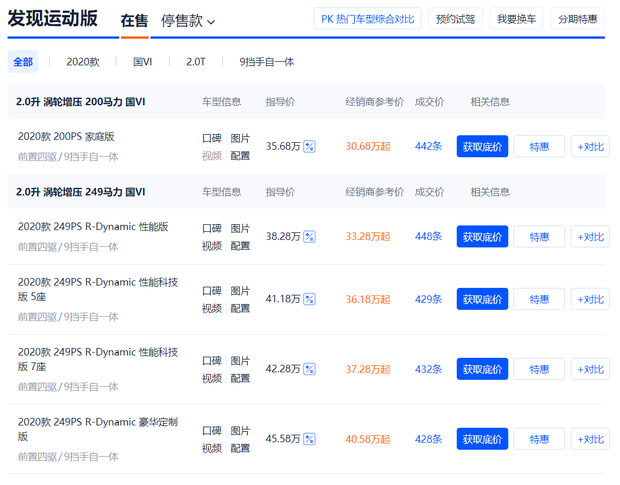Filter by 2020款 model year
620x485 pixels.
coord(83,62)
